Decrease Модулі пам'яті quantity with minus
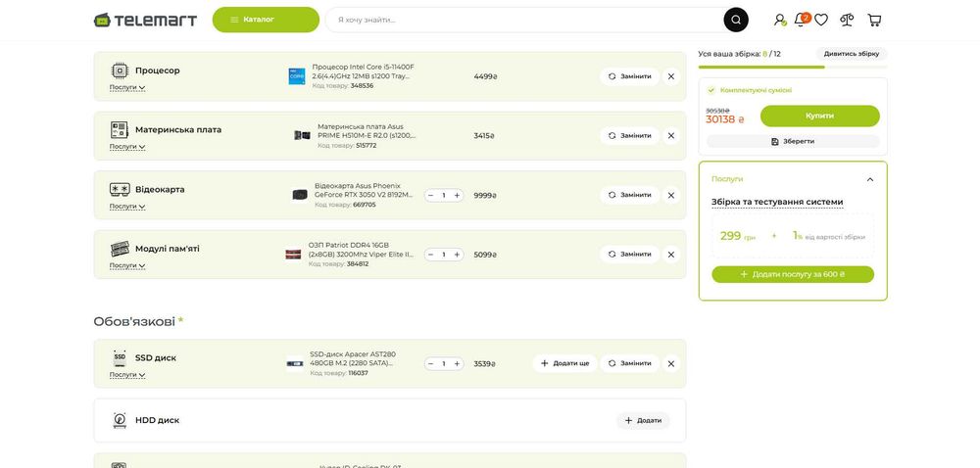 point(430,255)
